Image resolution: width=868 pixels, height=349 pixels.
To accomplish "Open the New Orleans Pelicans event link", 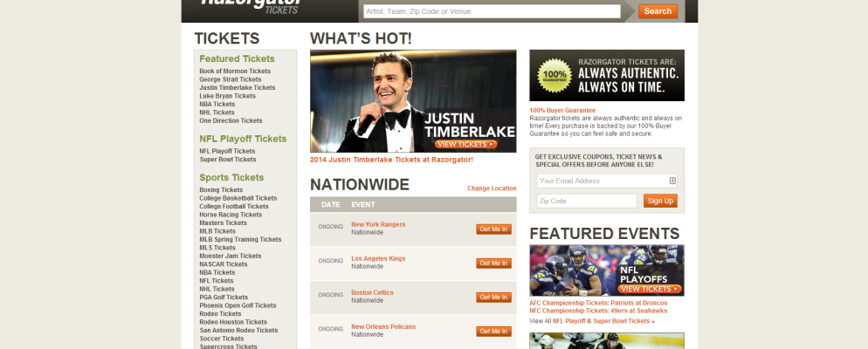I will pos(383,327).
